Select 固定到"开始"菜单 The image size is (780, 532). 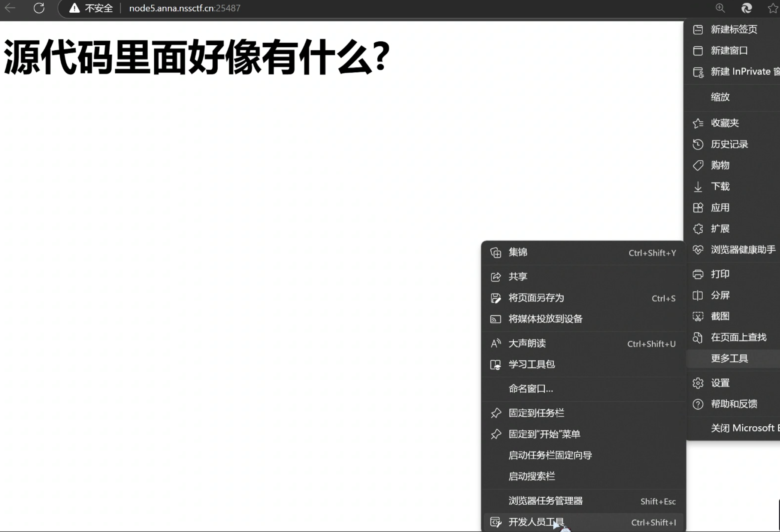point(583,434)
